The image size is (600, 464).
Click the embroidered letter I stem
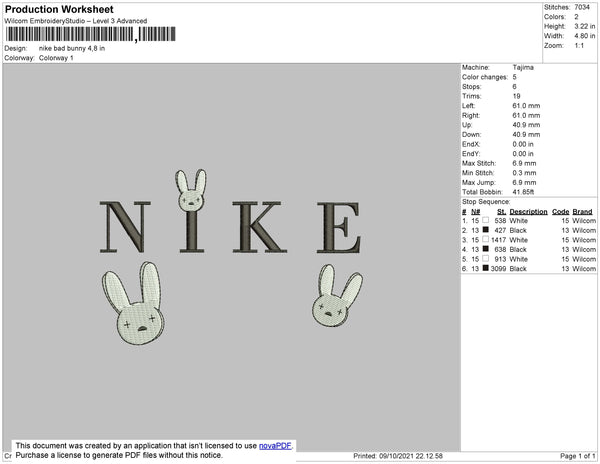coord(192,232)
